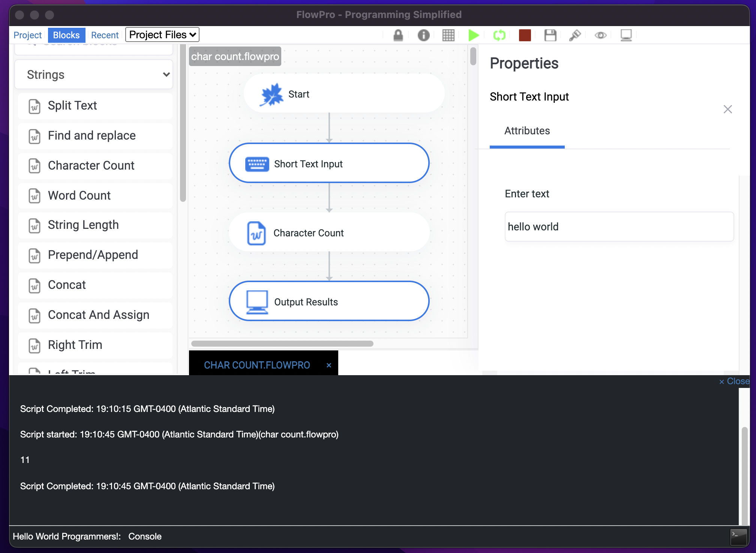Click canvas horizontal scrollbar

[x=282, y=344]
